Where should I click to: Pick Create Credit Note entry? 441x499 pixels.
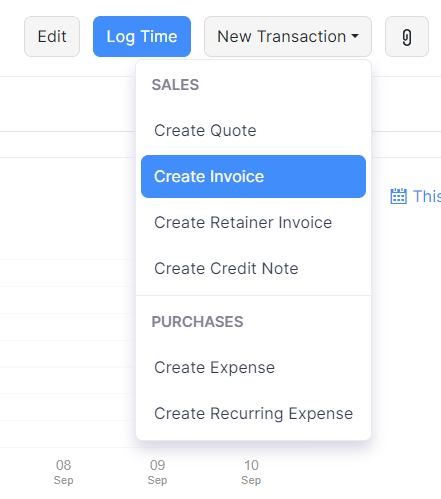point(253,268)
